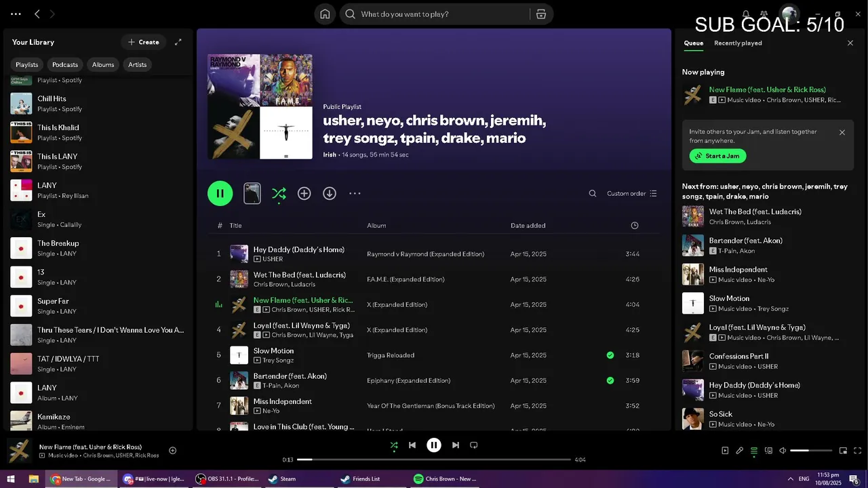The image size is (868, 488).
Task: Add this playlist to Your Library
Action: point(304,193)
